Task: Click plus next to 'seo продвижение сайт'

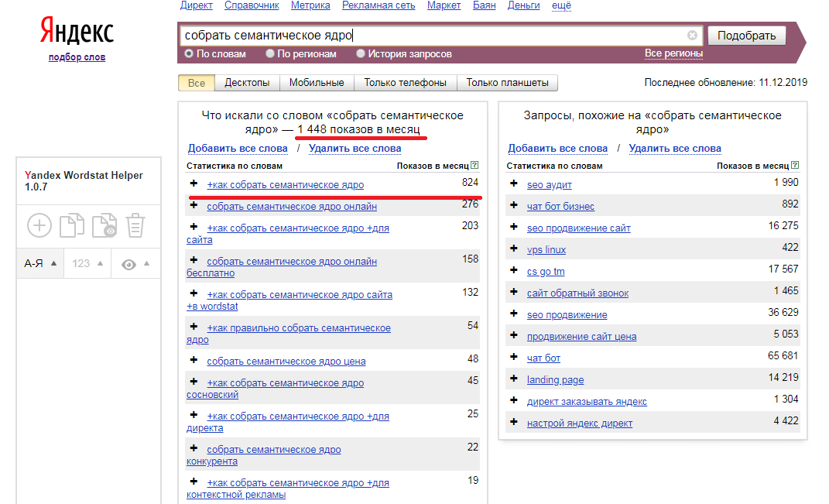Action: tap(513, 227)
